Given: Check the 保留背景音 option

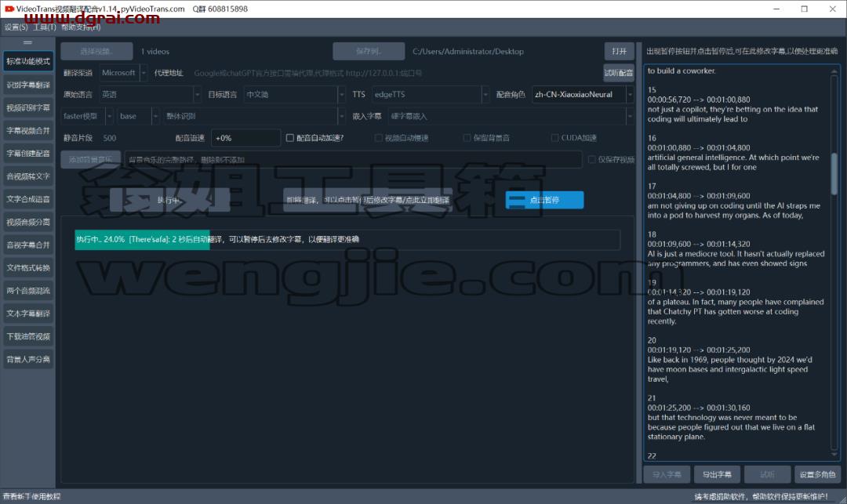Looking at the screenshot, I should 467,138.
